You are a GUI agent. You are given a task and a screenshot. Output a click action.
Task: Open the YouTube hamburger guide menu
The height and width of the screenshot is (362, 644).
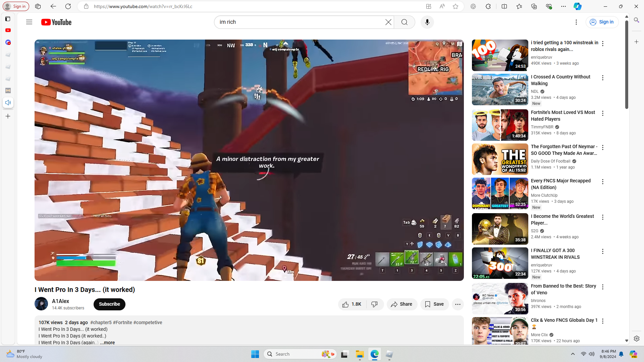[29, 22]
